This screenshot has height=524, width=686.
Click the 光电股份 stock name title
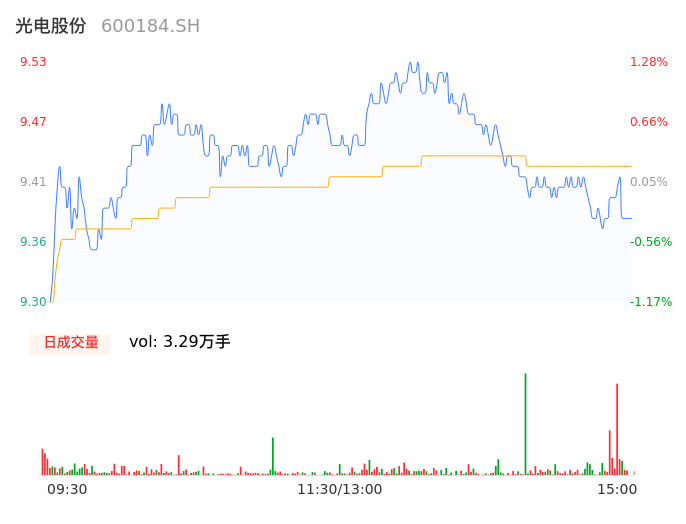tap(51, 26)
